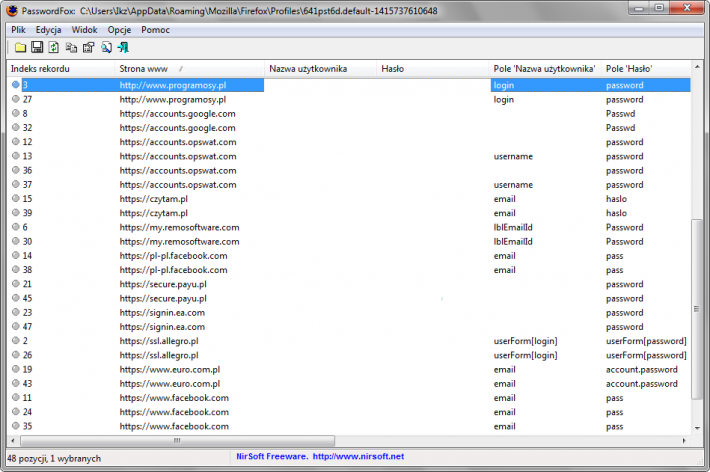Click the PasswordFox title bar app icon
Image resolution: width=710 pixels, height=472 pixels.
13,10
